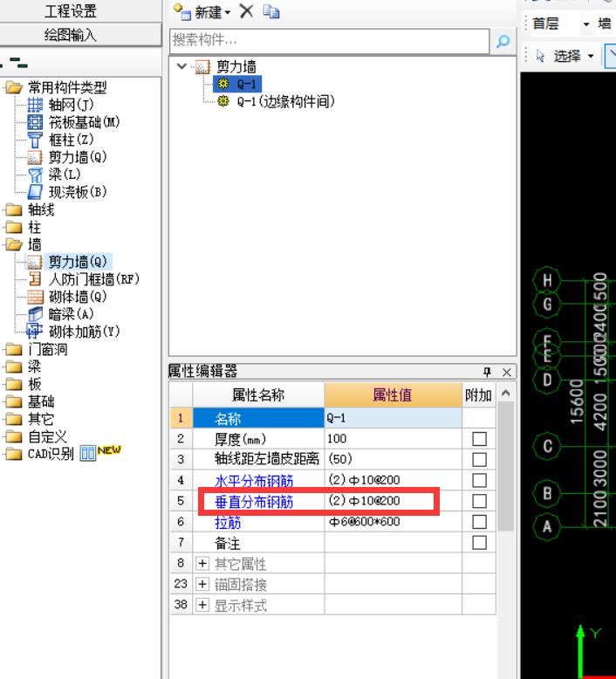Collapse the 墙 folder
The image size is (616, 679).
pos(14,244)
